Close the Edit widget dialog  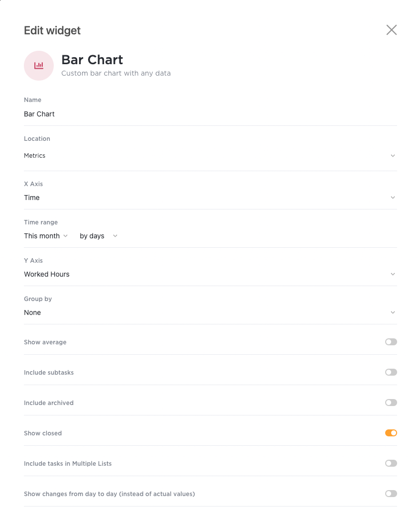[391, 30]
